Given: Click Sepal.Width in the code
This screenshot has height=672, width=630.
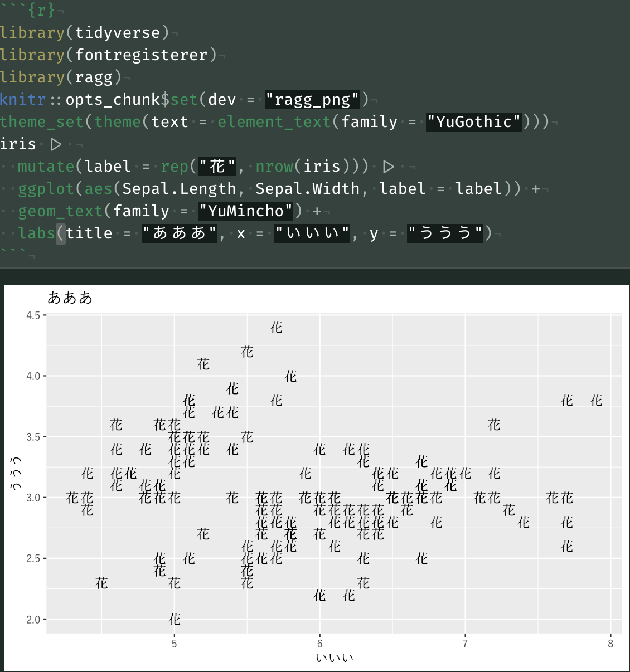Looking at the screenshot, I should click(308, 188).
